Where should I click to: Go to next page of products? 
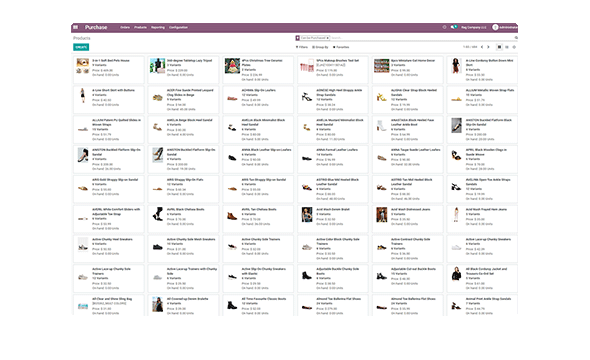click(x=488, y=47)
